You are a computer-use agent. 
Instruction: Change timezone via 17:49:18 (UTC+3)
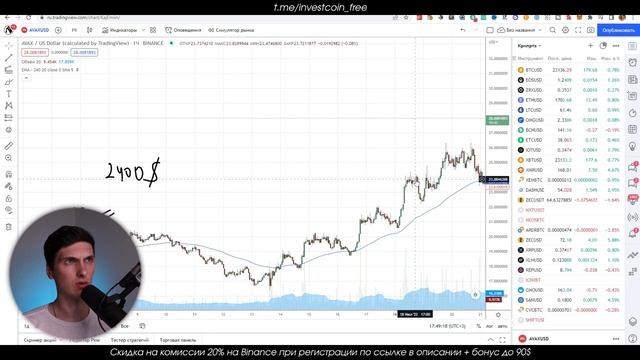click(x=448, y=326)
